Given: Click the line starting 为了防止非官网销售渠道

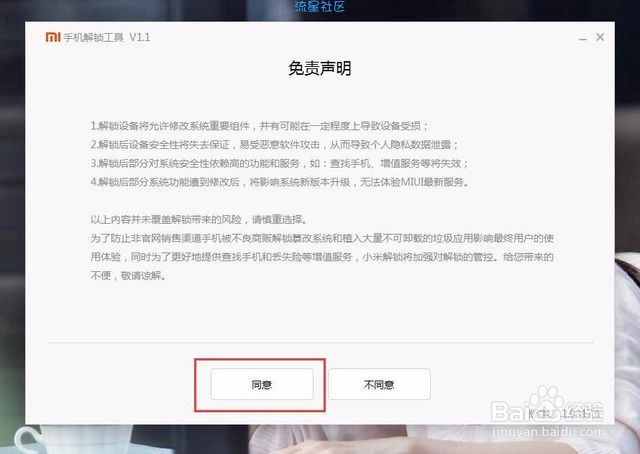Looking at the screenshot, I should tap(322, 238).
